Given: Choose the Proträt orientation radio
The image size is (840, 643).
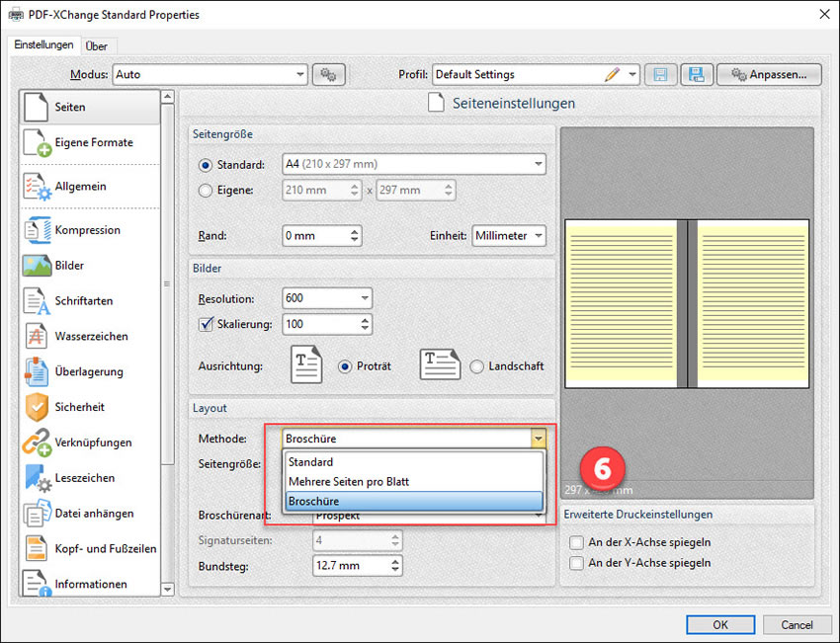Looking at the screenshot, I should (x=345, y=366).
